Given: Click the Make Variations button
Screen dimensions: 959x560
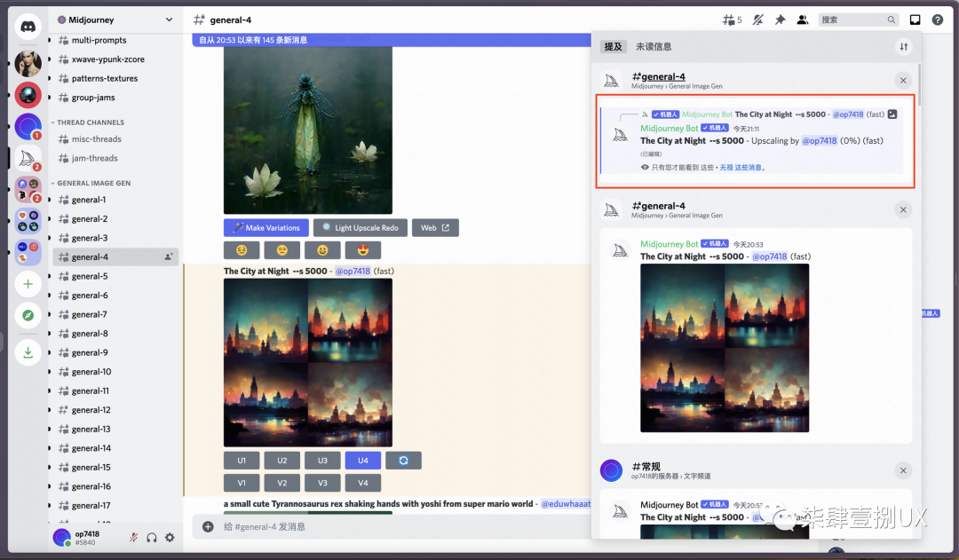Looking at the screenshot, I should (266, 228).
